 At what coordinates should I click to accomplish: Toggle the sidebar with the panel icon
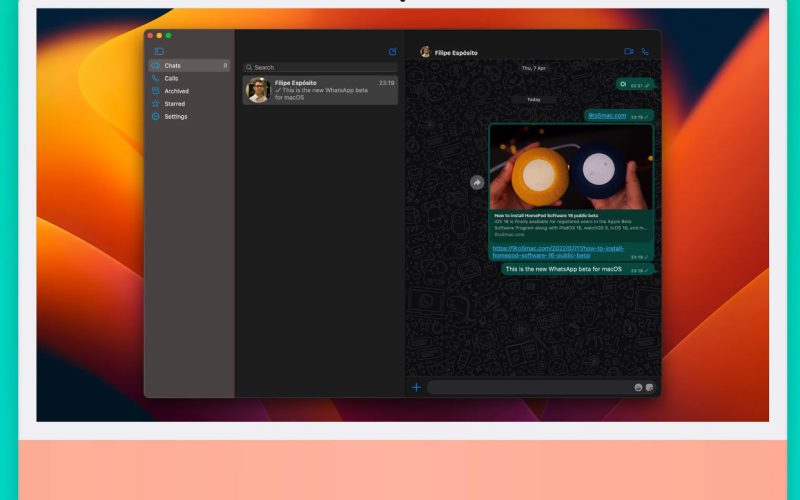tap(159, 51)
